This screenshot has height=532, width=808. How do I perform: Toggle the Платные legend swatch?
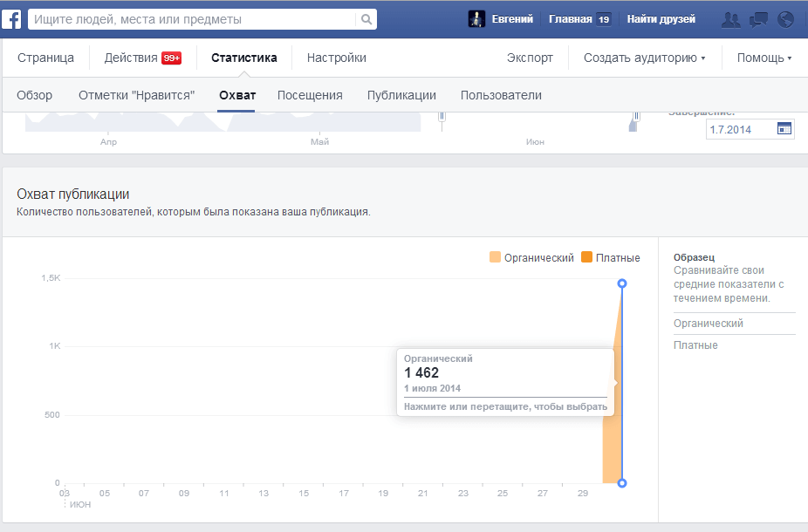(586, 257)
